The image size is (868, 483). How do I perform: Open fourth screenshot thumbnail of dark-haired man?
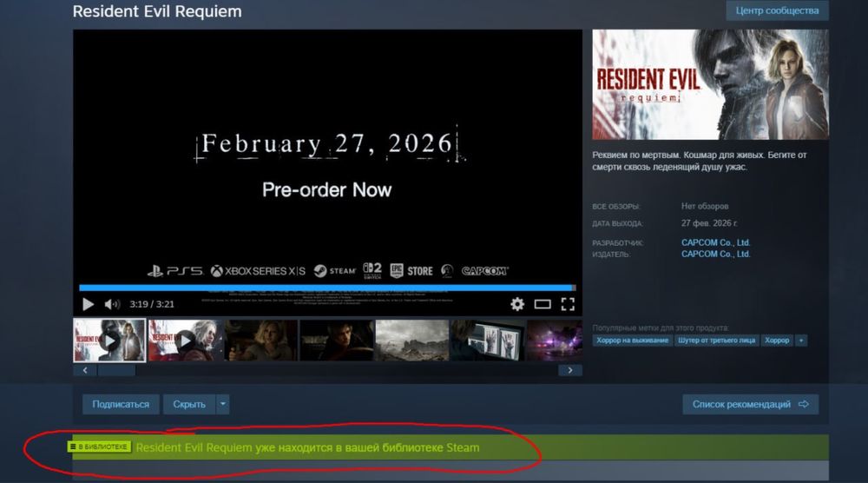coord(337,340)
